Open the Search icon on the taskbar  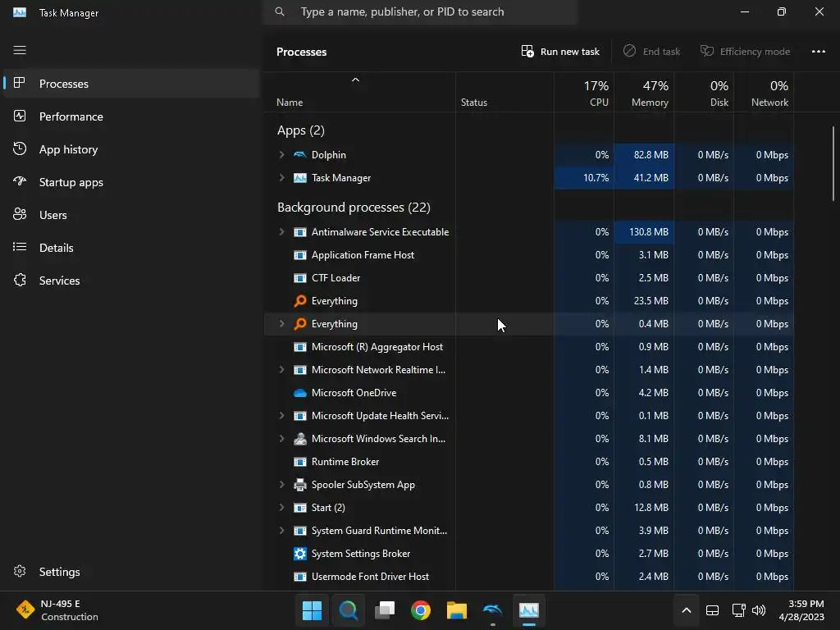point(348,610)
